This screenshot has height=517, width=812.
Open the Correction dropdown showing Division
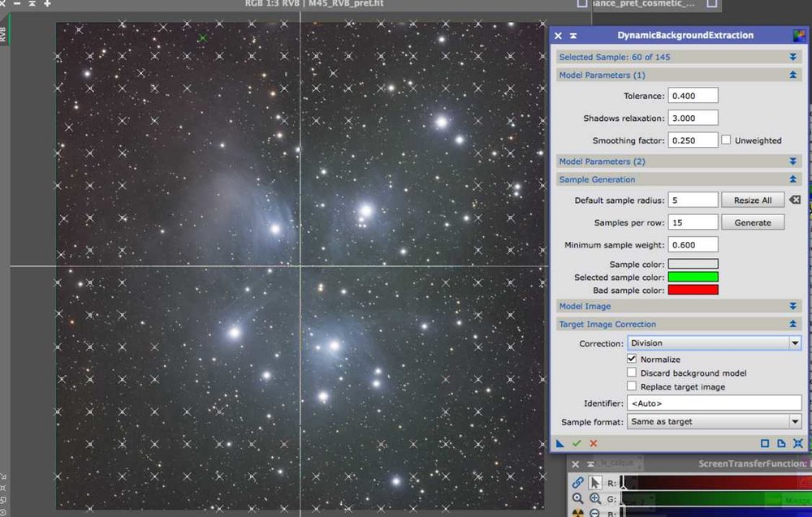[x=715, y=343]
